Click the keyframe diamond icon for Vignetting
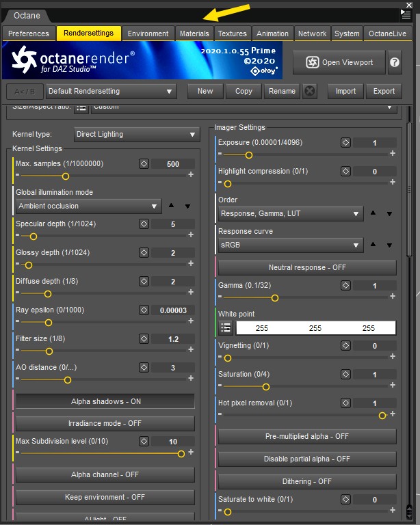The height and width of the screenshot is (525, 420). pos(345,345)
